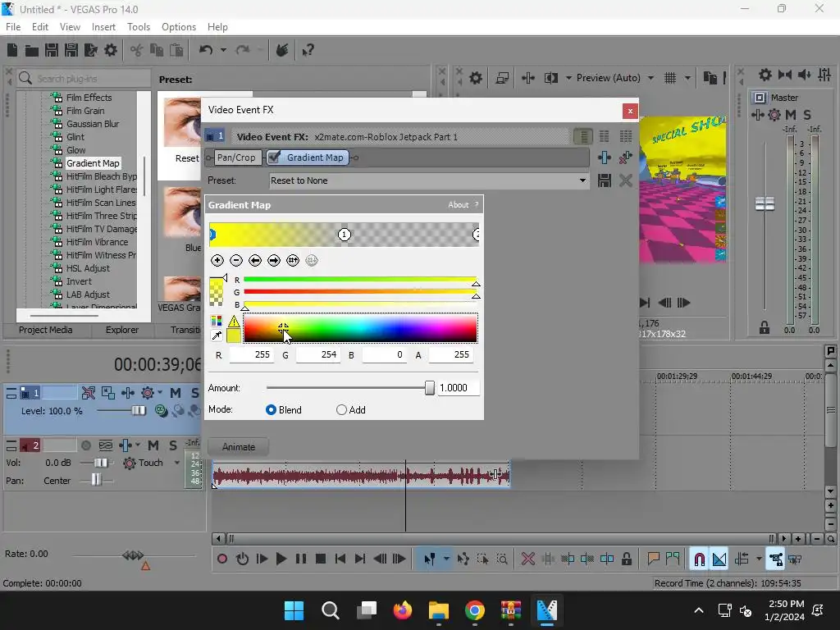Click the Open folder icon in toolbar

pyautogui.click(x=32, y=50)
